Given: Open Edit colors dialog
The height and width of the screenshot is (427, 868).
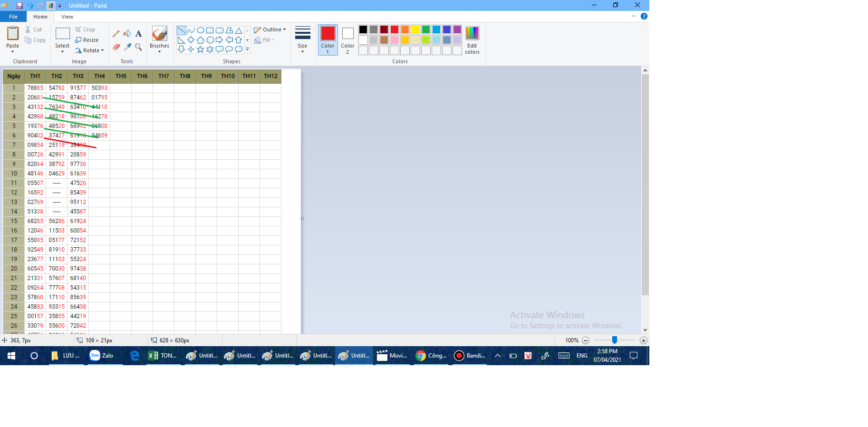Looking at the screenshot, I should pos(472,40).
